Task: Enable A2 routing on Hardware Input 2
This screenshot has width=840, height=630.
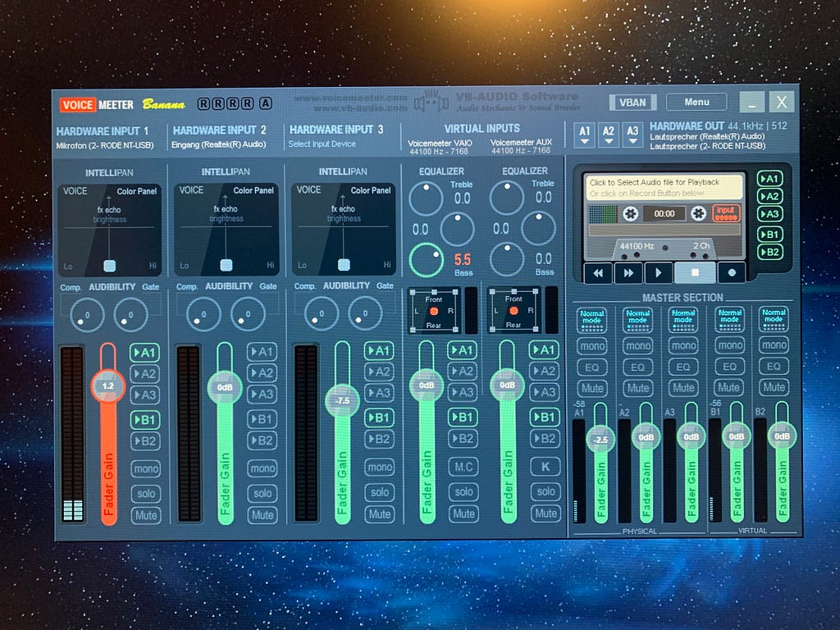Action: tap(262, 373)
